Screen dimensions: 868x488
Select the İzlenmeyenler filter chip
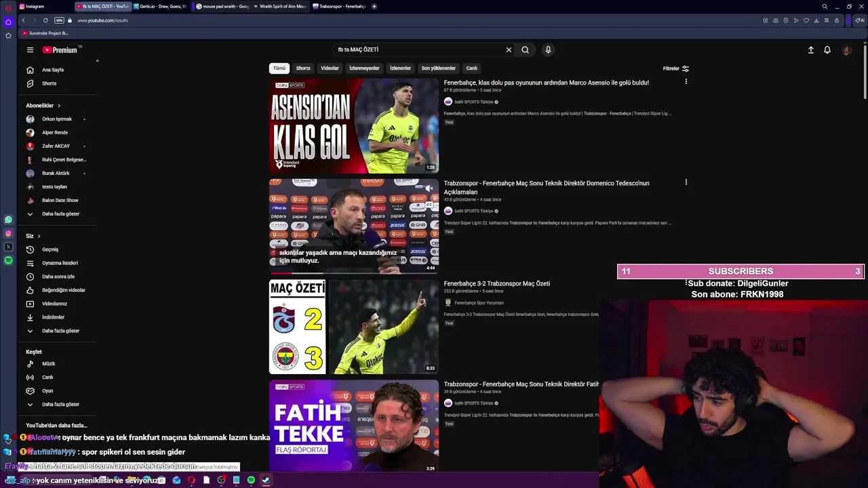pos(364,68)
